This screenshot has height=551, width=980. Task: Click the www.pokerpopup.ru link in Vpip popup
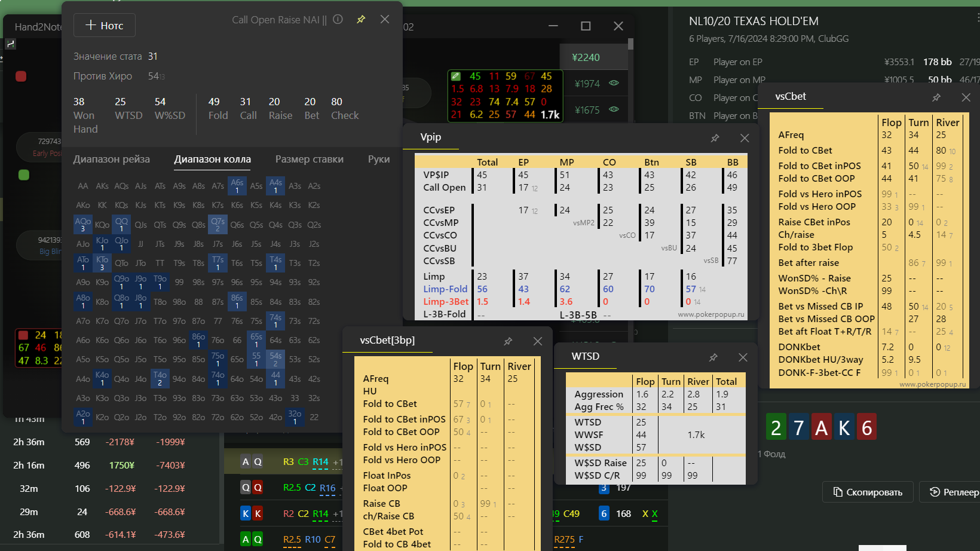711,314
